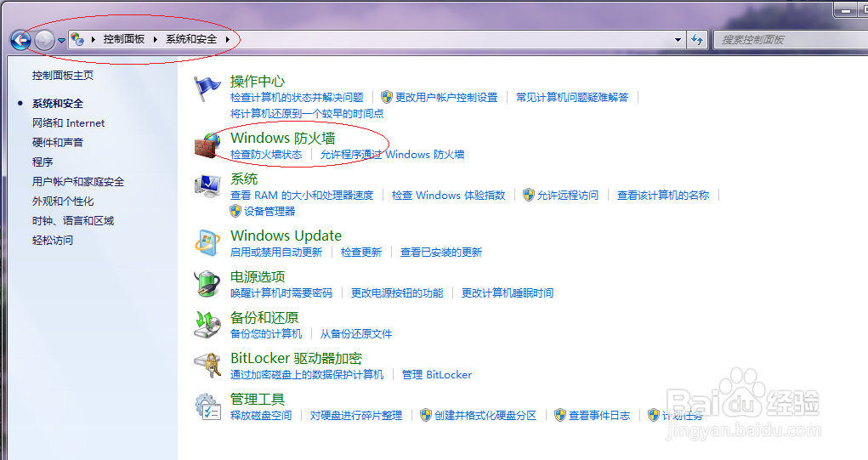
Task: Click the shield icon beside 查看事件日志
Action: (x=561, y=415)
